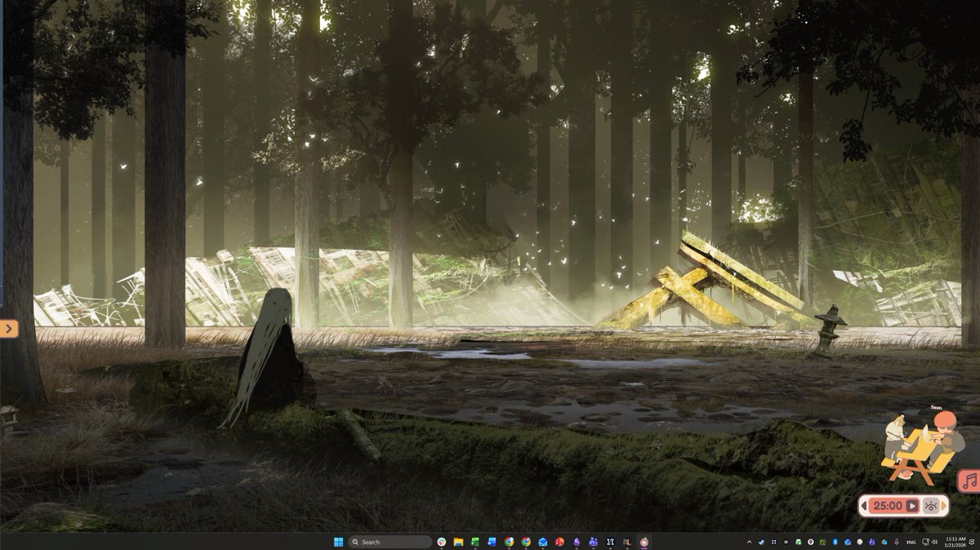Show hidden system tray icons chevron

(x=749, y=542)
